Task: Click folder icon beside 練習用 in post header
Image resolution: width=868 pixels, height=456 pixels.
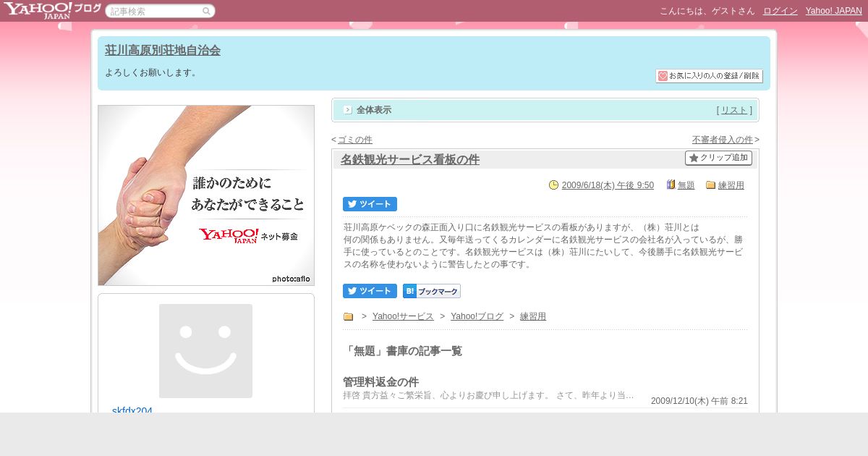Action: [x=710, y=185]
